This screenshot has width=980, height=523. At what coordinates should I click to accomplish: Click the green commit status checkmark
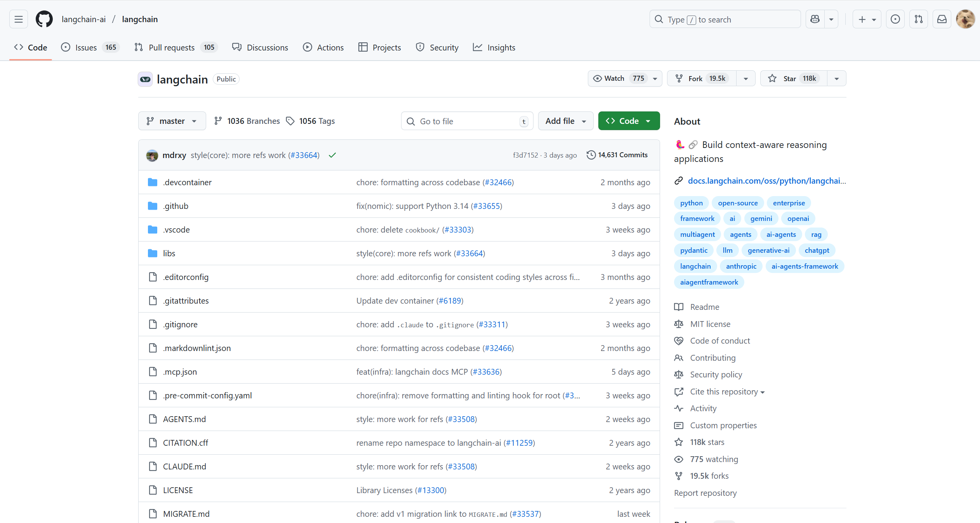click(332, 155)
